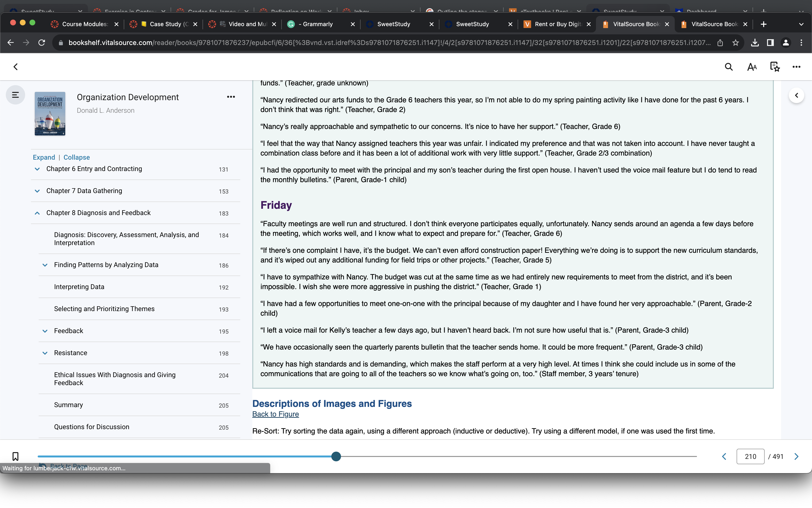Close the Course Modules tab
812x508 pixels.
[116, 24]
